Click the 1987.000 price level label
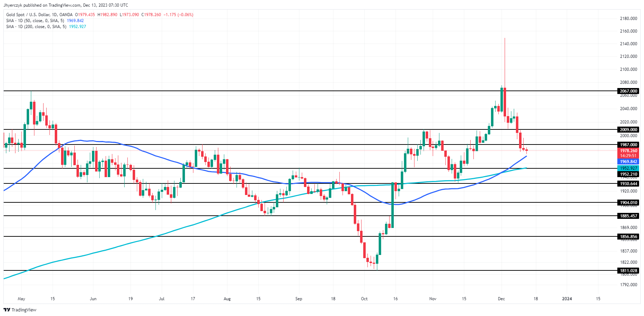This screenshot has height=316, width=644. coord(628,145)
